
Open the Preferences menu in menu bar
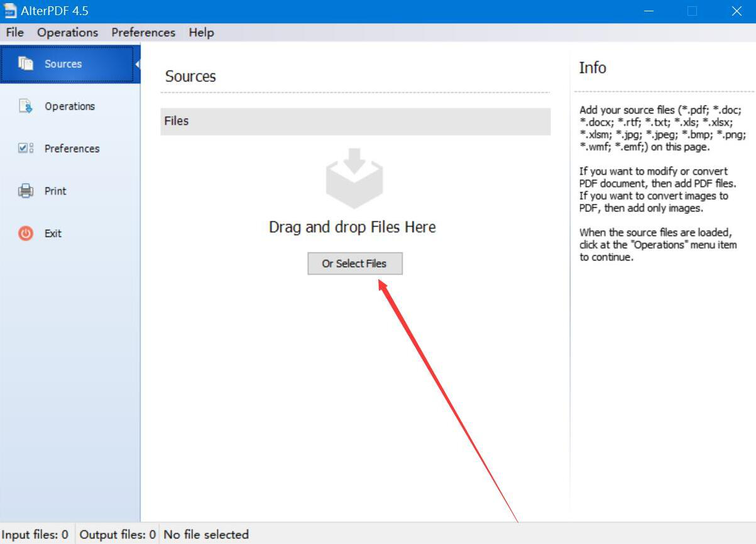tap(143, 33)
